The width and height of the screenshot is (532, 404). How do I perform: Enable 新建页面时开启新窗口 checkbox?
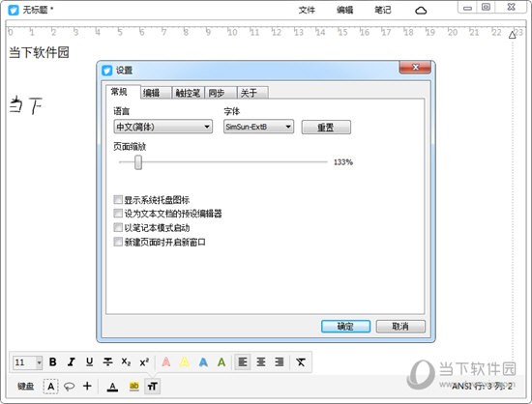click(x=118, y=242)
